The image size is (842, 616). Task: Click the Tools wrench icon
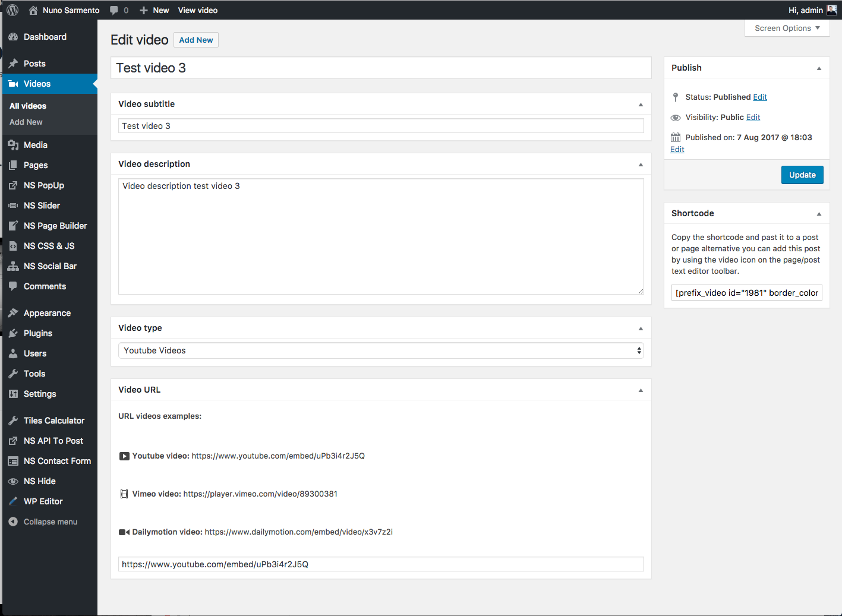coord(13,374)
